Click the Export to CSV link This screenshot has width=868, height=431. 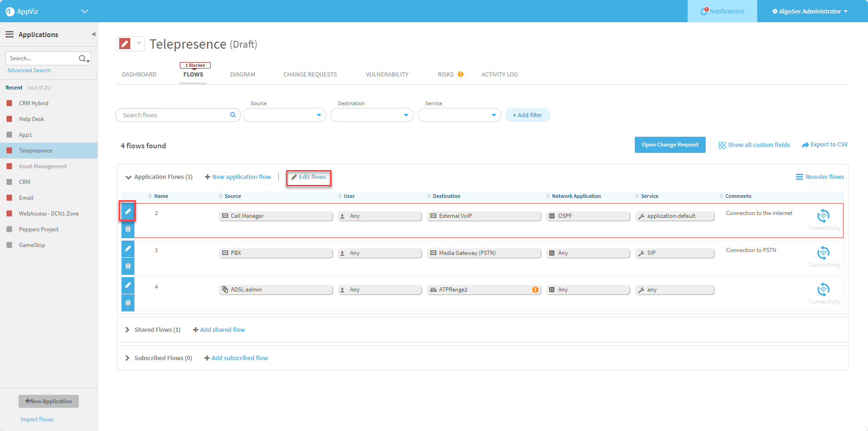825,145
